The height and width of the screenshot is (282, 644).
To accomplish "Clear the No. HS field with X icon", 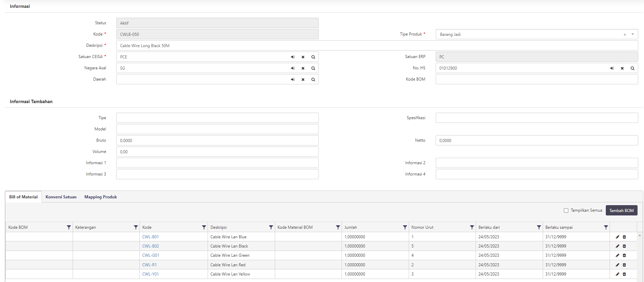I will [x=622, y=68].
